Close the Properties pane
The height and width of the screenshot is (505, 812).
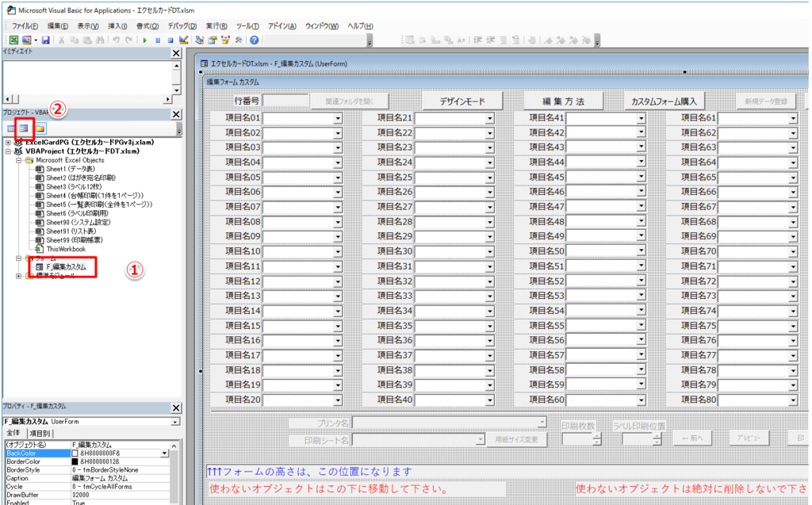point(176,407)
